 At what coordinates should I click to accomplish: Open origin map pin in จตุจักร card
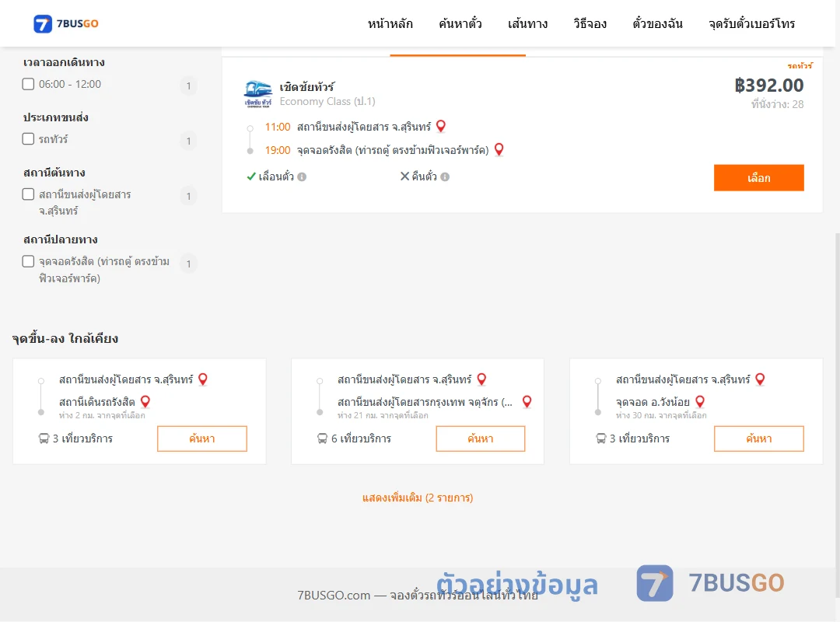pyautogui.click(x=481, y=379)
